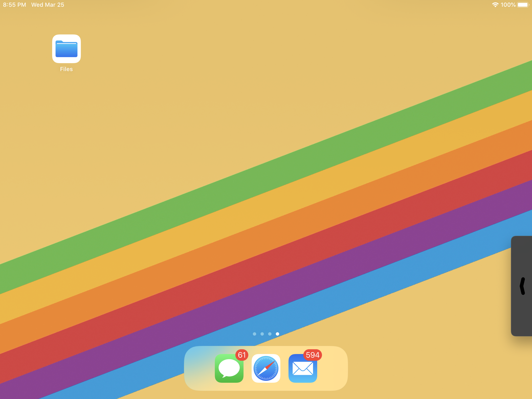This screenshot has width=532, height=399.
Task: Open the Files app
Action: tap(66, 49)
